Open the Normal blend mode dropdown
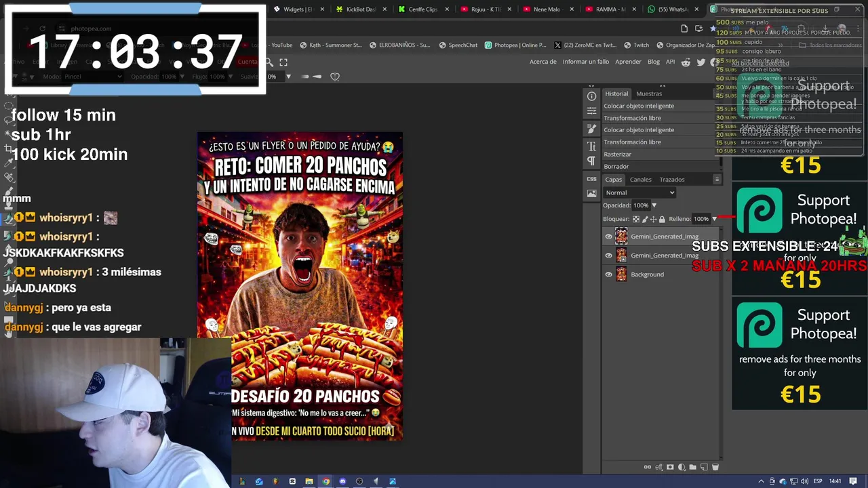This screenshot has width=868, height=488. (x=639, y=192)
